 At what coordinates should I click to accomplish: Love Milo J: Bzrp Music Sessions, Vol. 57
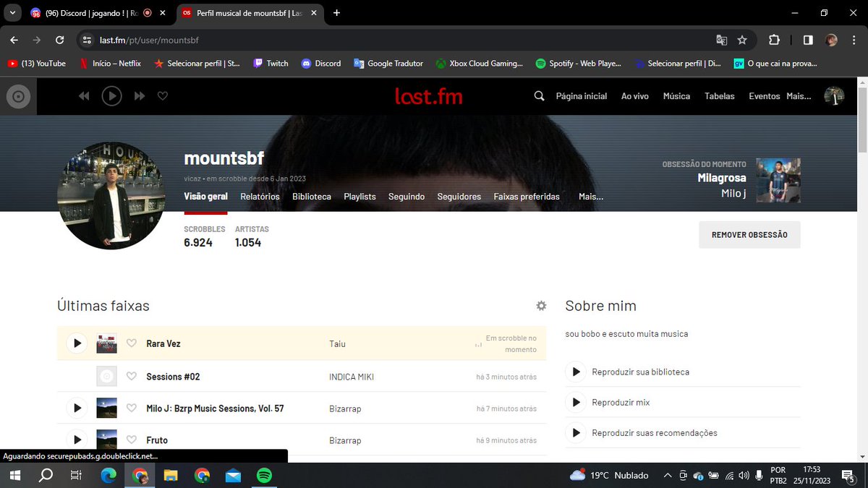[132, 408]
